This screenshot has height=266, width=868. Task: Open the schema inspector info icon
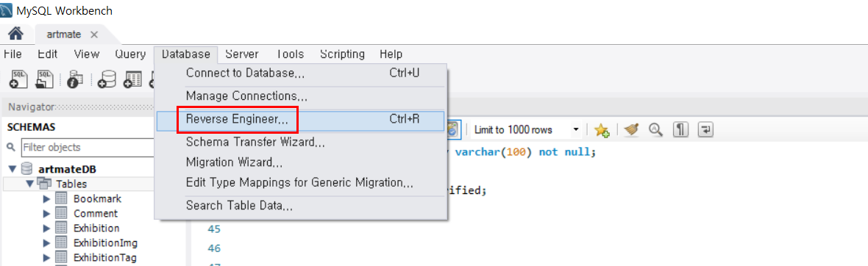tap(75, 79)
